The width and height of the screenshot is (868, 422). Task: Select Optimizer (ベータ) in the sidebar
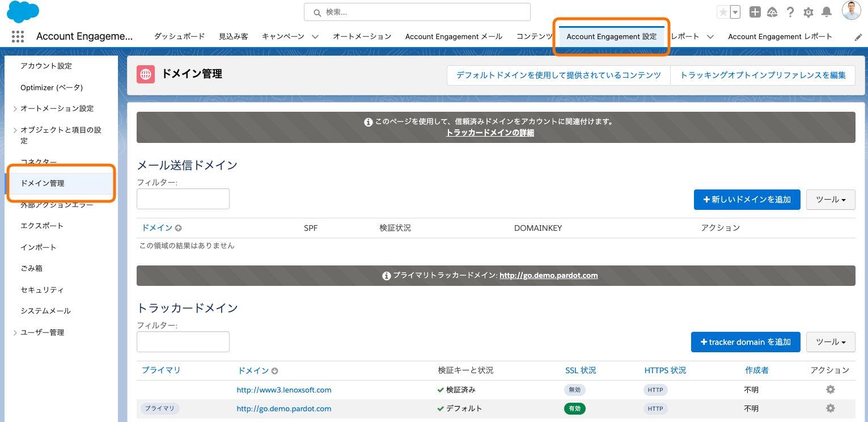coord(52,87)
